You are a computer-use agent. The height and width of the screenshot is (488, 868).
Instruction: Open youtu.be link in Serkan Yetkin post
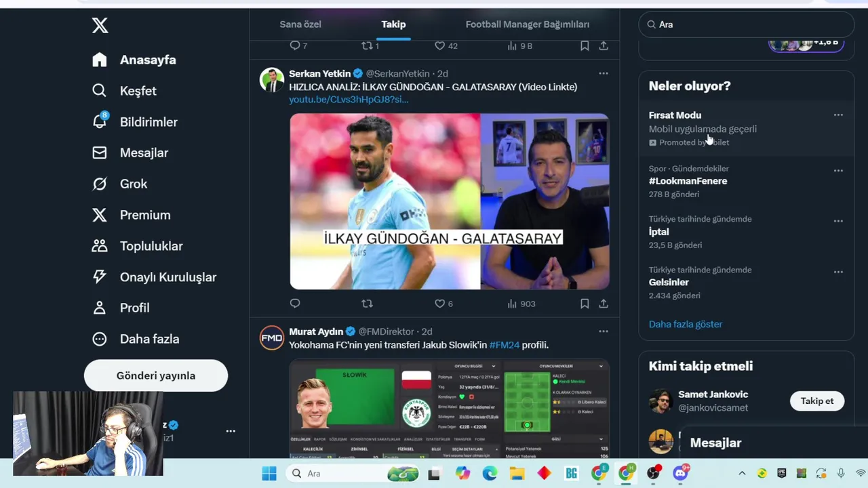coord(349,99)
